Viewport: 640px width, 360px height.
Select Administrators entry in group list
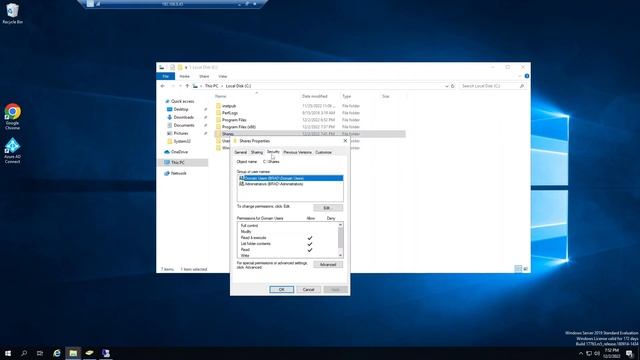coord(290,184)
